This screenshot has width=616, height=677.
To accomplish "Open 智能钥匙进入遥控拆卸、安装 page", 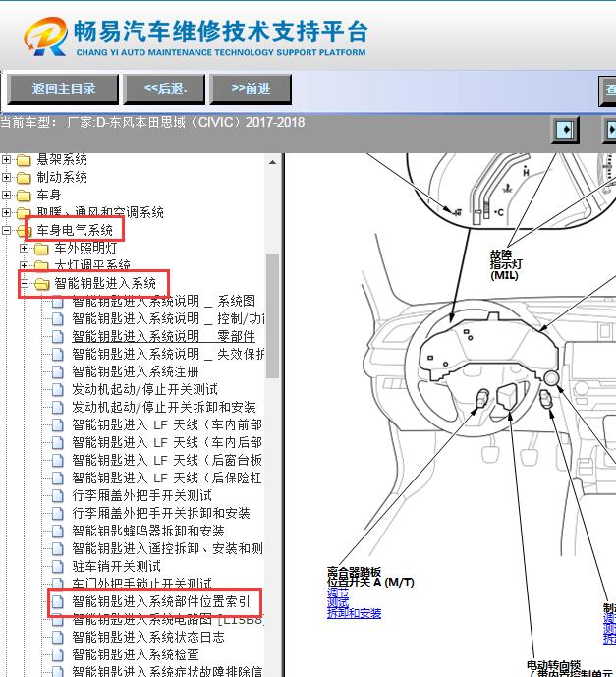I will (x=167, y=548).
